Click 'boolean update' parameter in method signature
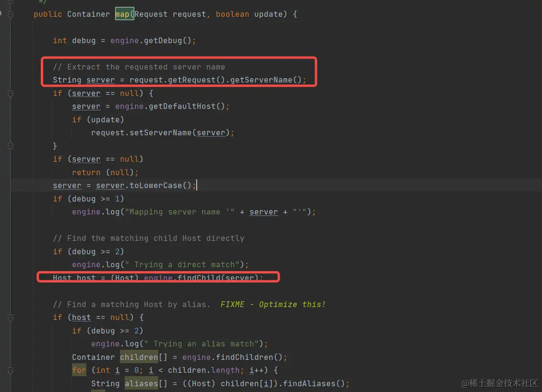Viewport: 542px width, 392px height. [249, 14]
